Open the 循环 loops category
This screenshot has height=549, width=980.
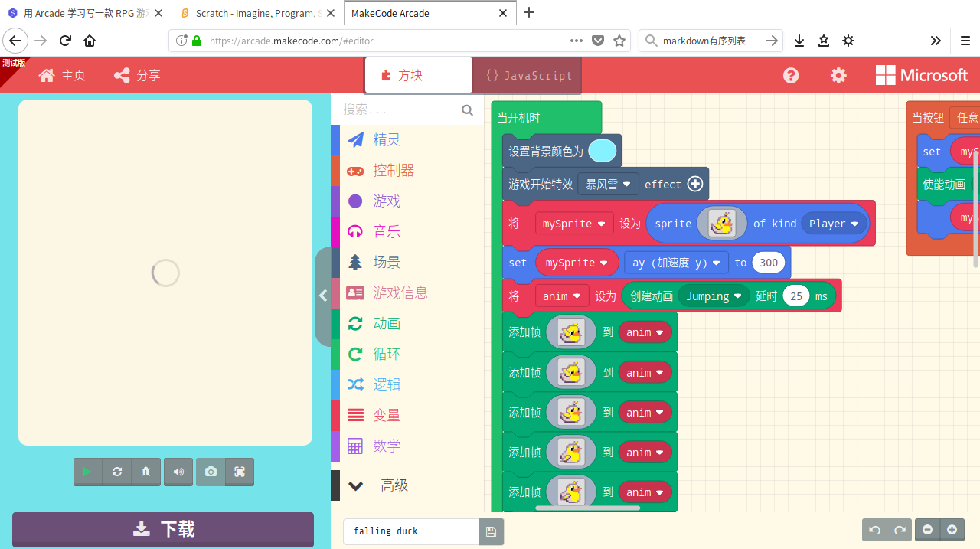pyautogui.click(x=407, y=354)
